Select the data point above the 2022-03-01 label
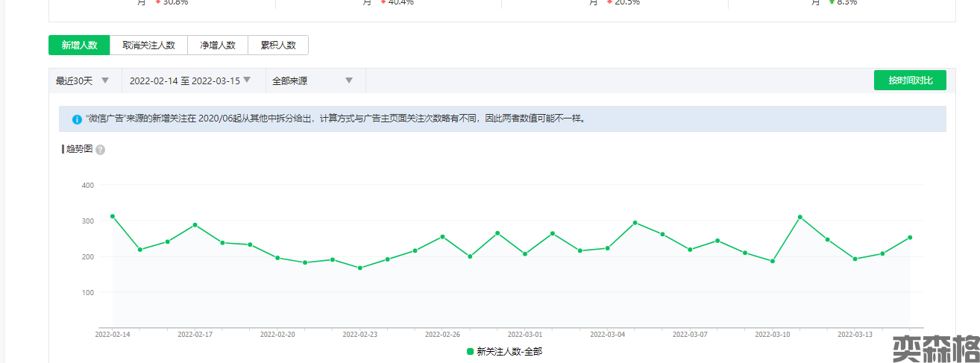Screen dimensions: 980x363 pos(525,253)
